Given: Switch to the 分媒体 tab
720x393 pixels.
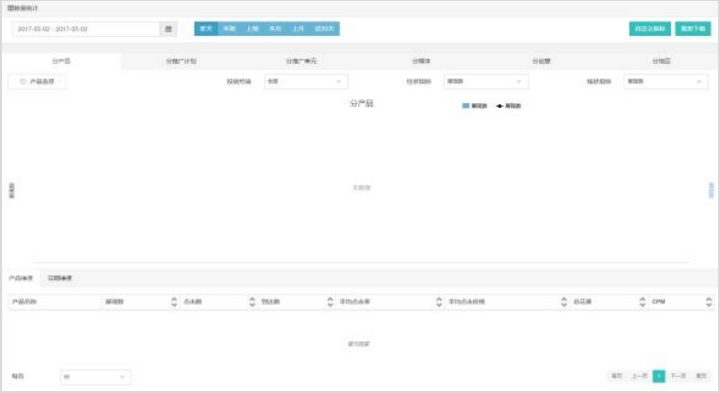Looking at the screenshot, I should (x=421, y=61).
